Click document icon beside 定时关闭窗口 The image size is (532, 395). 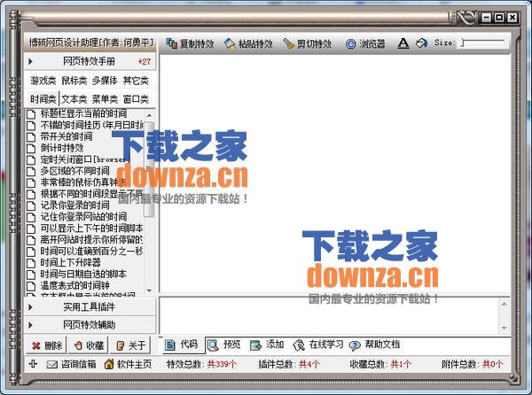click(x=31, y=159)
